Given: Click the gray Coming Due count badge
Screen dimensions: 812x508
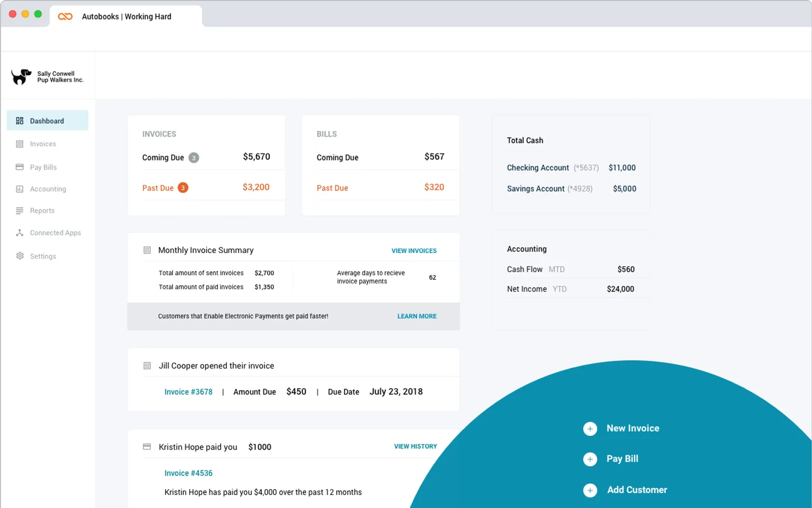Looking at the screenshot, I should [194, 157].
